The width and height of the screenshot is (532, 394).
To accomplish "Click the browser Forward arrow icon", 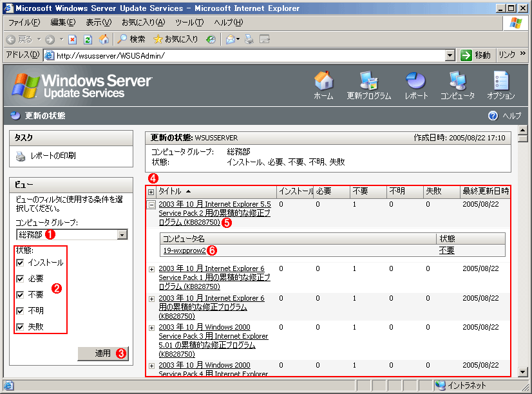I will [x=50, y=40].
